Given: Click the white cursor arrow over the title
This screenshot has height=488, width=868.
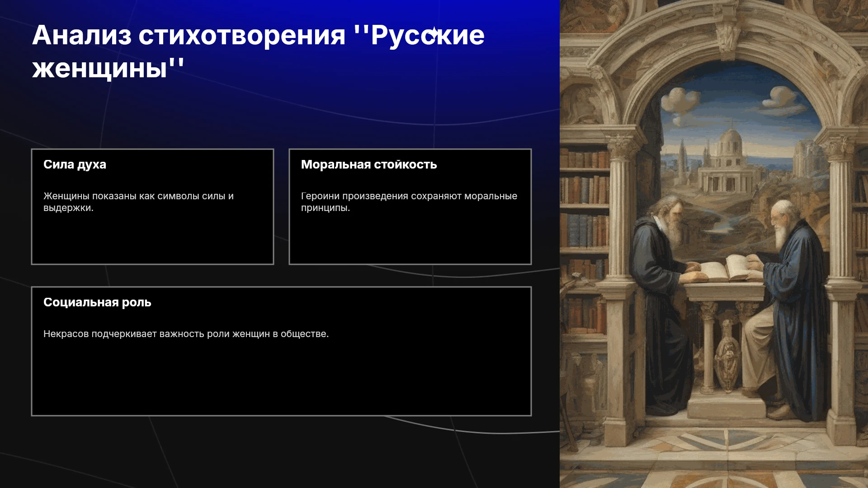Looking at the screenshot, I should (x=434, y=34).
